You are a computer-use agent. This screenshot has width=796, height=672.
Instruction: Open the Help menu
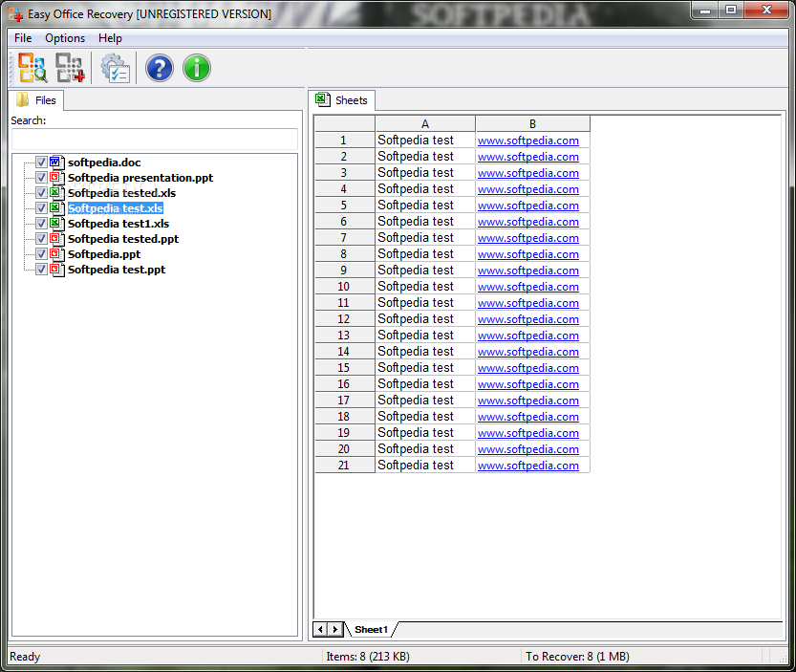[110, 38]
